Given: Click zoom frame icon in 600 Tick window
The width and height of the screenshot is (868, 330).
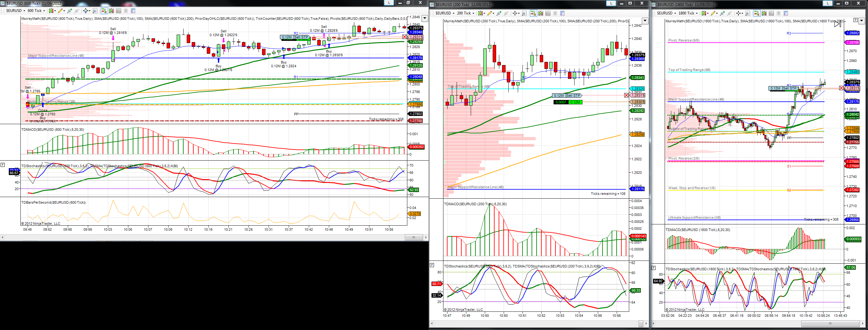Looking at the screenshot, I should 95,11.
